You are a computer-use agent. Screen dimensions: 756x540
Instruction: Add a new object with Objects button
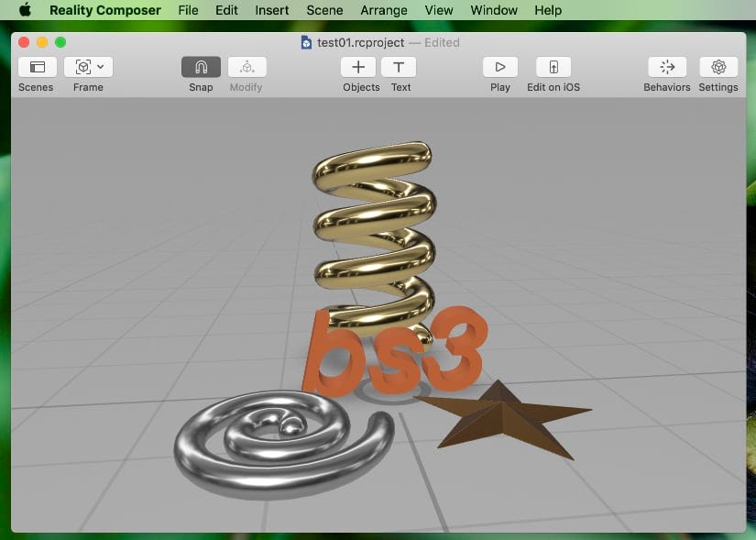point(358,67)
